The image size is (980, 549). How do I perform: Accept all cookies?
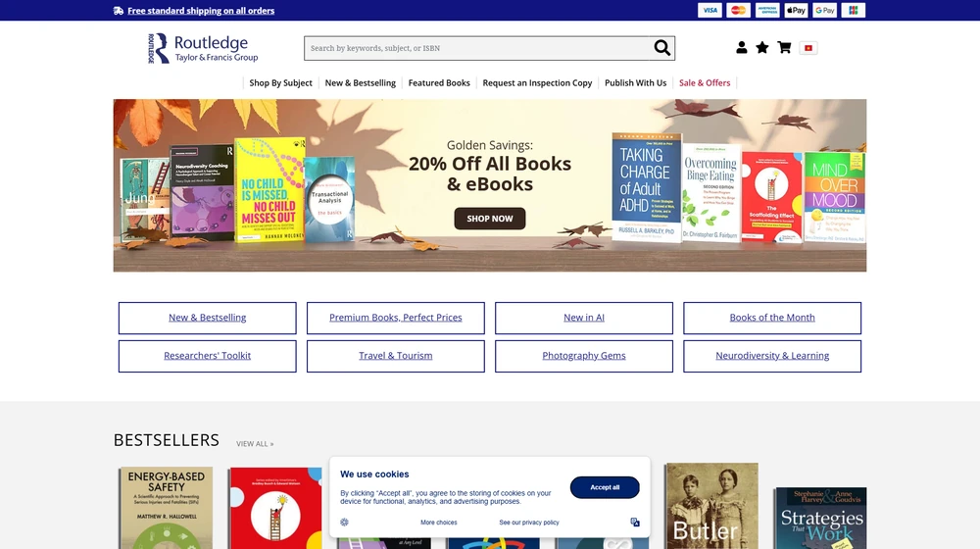click(605, 487)
